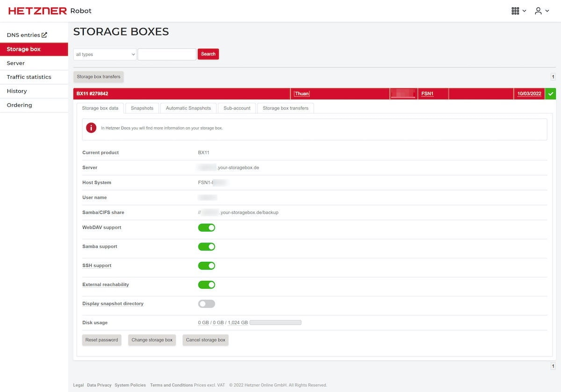The width and height of the screenshot is (561, 392).
Task: Toggle SSH support off
Action: coord(207,266)
